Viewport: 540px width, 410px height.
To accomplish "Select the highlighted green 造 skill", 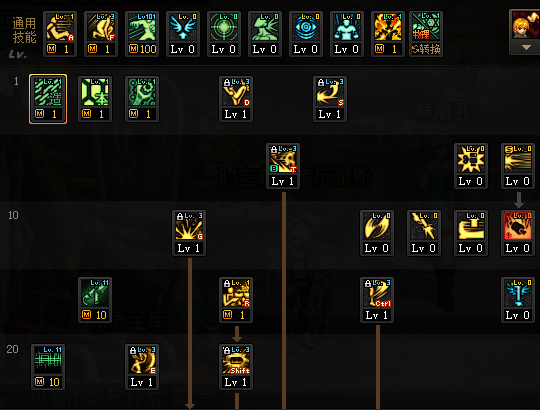I will pyautogui.click(x=48, y=99).
